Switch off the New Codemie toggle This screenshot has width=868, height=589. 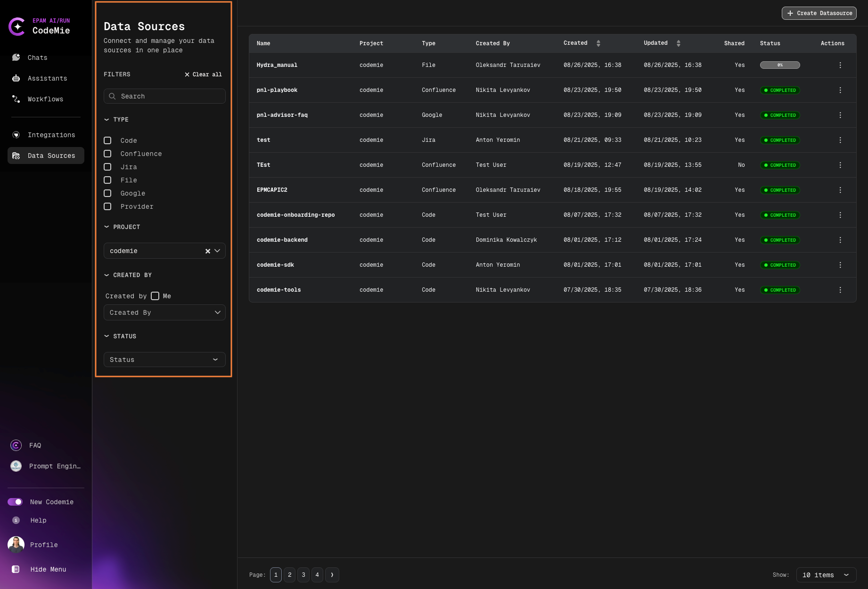point(16,502)
